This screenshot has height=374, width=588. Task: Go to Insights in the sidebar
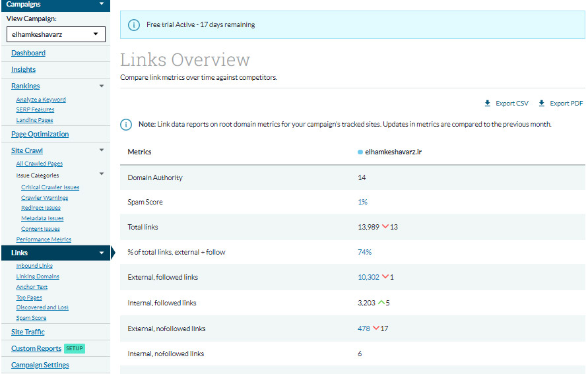24,69
